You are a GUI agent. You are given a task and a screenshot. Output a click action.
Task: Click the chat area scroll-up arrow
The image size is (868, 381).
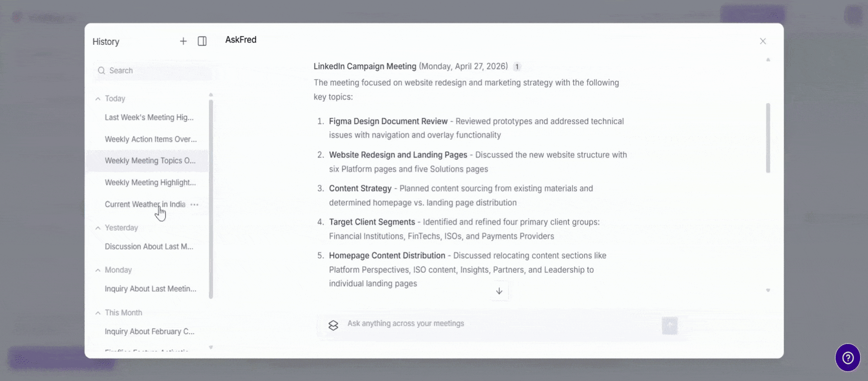point(768,60)
